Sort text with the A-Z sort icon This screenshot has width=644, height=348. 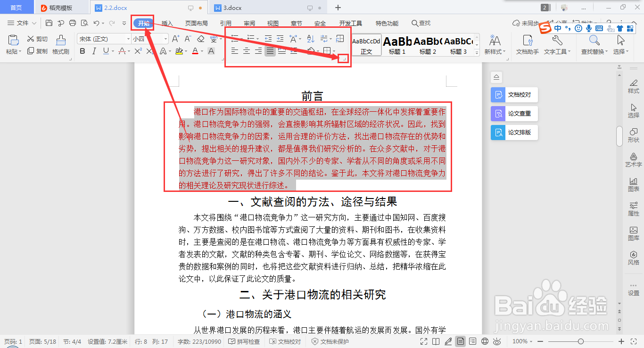[311, 39]
